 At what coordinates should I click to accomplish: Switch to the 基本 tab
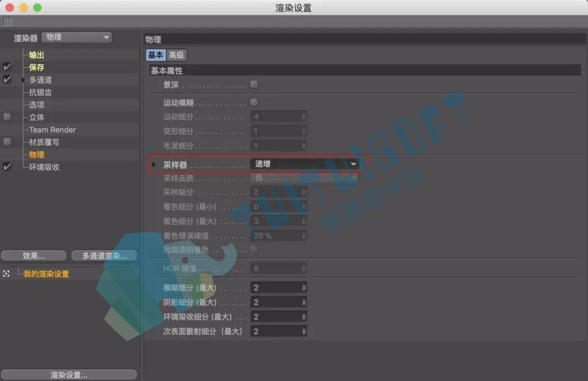pos(156,55)
